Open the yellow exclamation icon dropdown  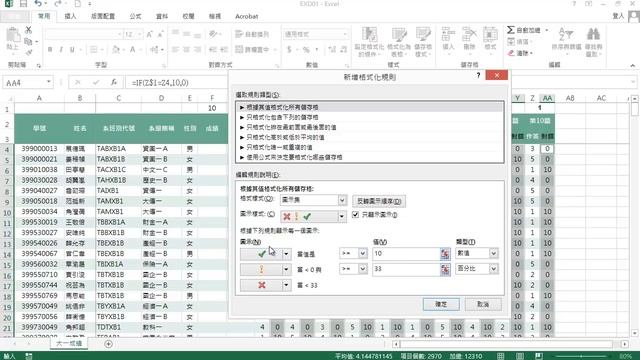[x=286, y=269]
